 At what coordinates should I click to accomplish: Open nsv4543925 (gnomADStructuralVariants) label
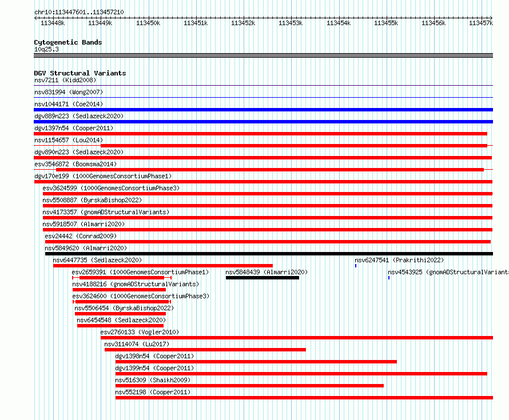coord(448,272)
